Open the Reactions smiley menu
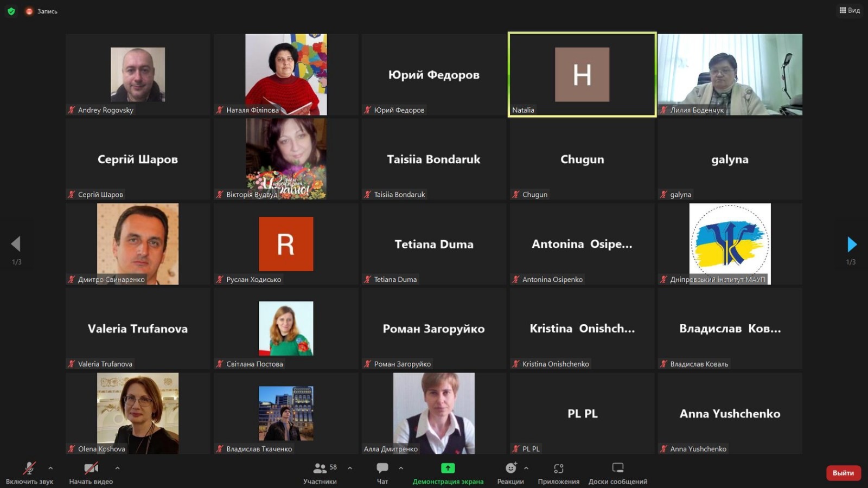 (x=510, y=468)
